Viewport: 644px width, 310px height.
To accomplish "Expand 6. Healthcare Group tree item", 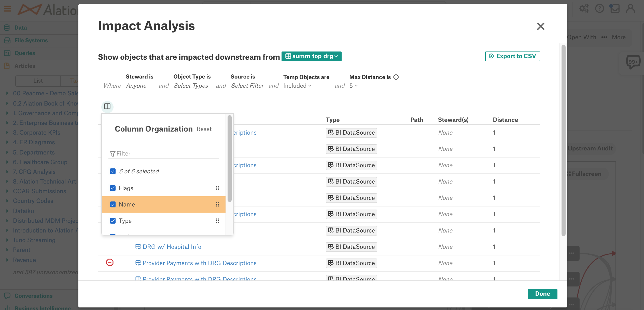I will (7, 162).
